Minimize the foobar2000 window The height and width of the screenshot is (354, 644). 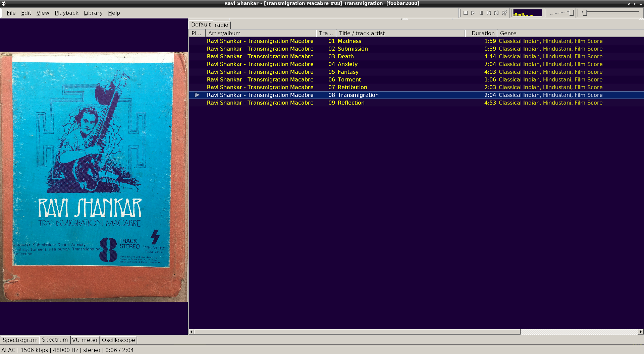click(x=640, y=3)
